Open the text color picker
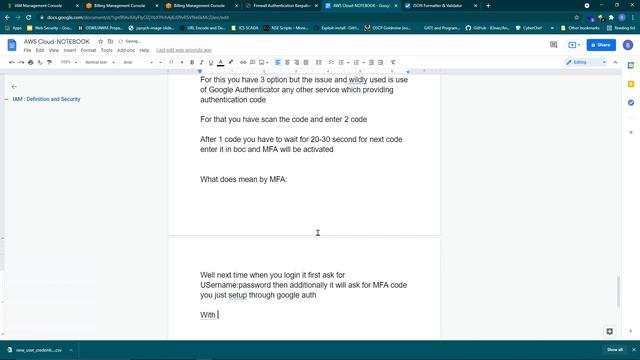This screenshot has height=360, width=640. pos(220,62)
